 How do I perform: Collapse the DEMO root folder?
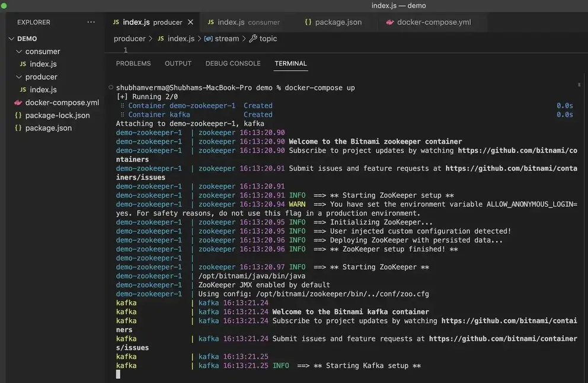point(12,39)
